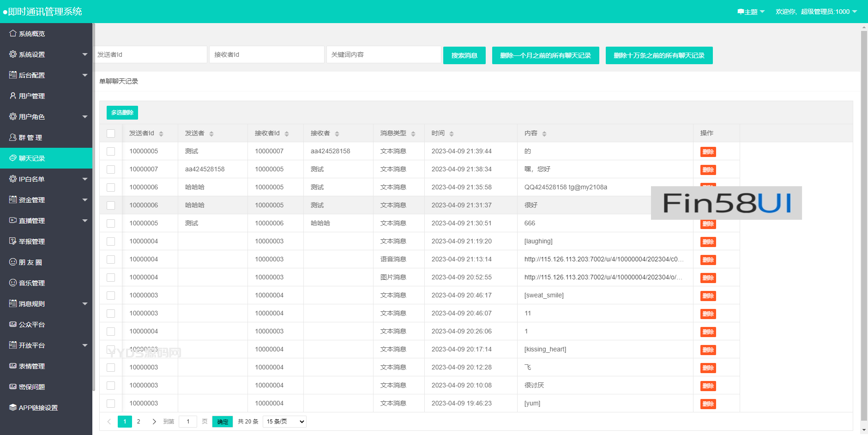868x435 pixels.
Task: Click the 朋友圈 smiley icon
Action: (13, 262)
